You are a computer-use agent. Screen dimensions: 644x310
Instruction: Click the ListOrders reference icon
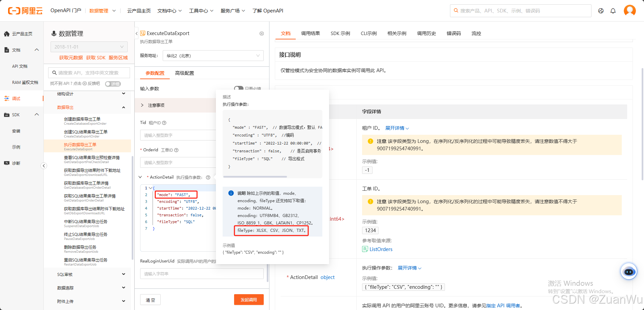click(x=365, y=249)
